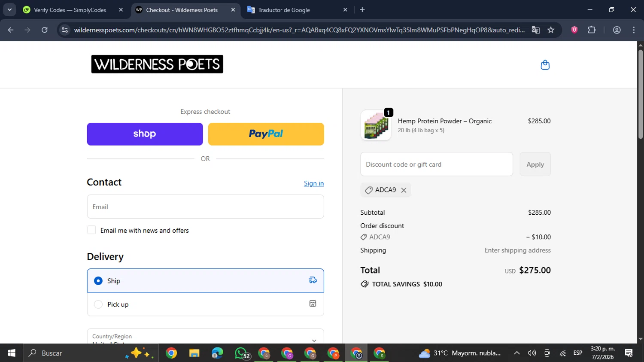Open the volume speaker icon

[532, 353]
